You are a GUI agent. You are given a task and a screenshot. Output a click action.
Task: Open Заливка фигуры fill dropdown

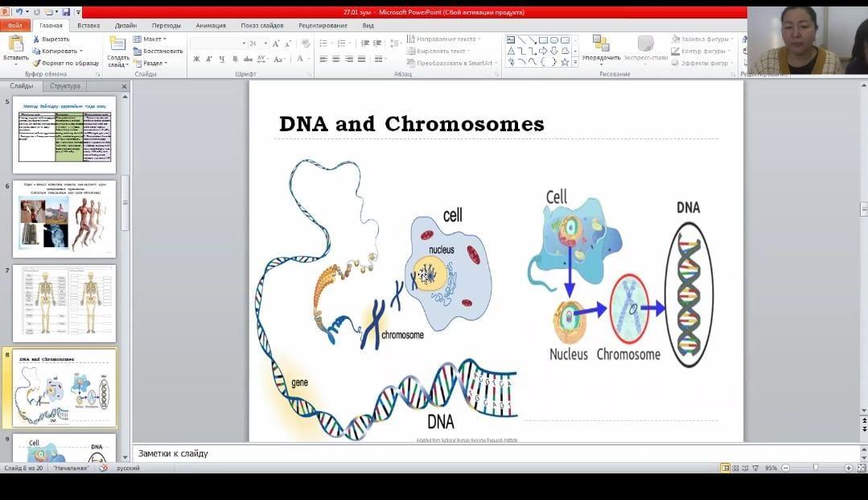(702, 39)
